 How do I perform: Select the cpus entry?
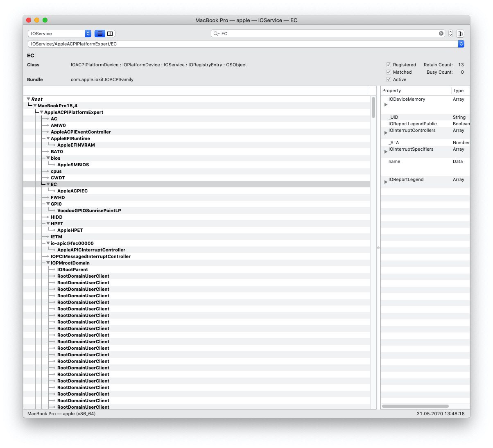click(x=56, y=171)
